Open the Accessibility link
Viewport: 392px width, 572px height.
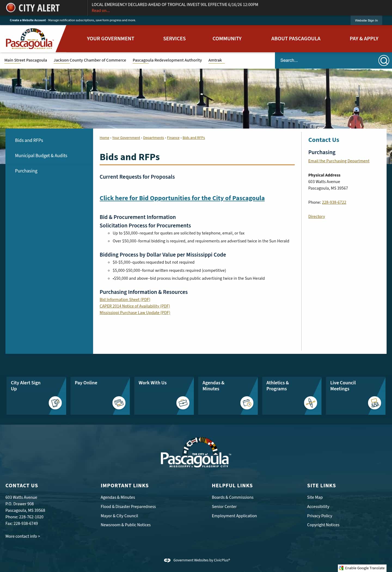[x=318, y=507]
